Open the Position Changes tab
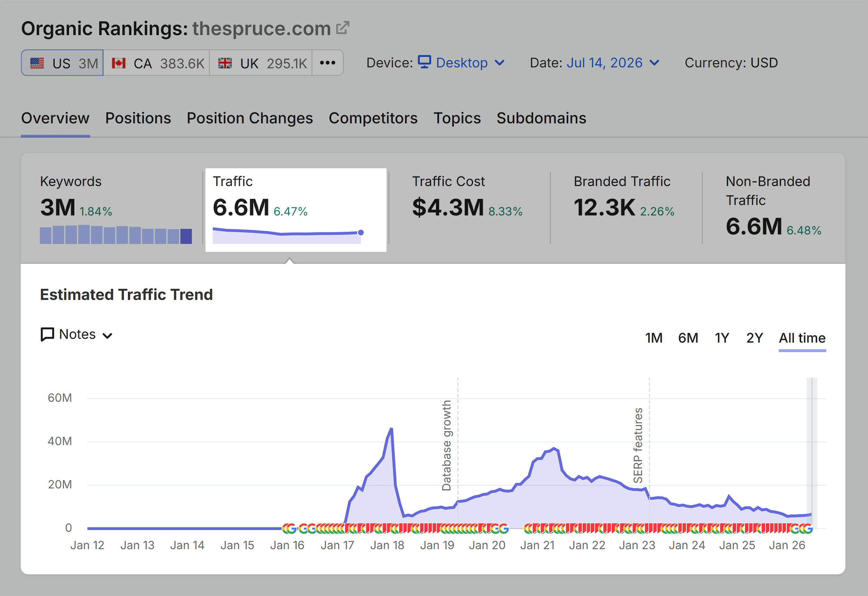The image size is (868, 596). [x=250, y=118]
